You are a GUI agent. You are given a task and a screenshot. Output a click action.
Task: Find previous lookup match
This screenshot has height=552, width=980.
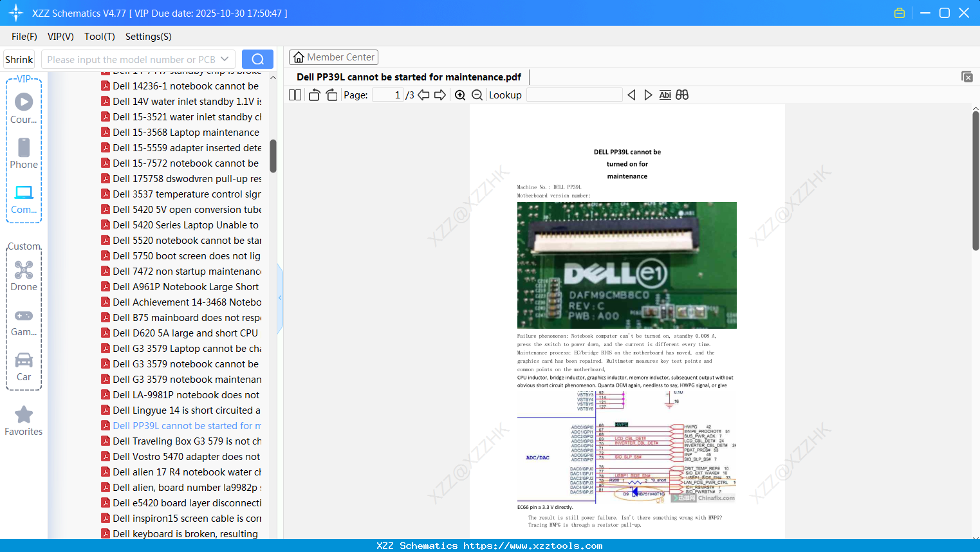point(631,95)
